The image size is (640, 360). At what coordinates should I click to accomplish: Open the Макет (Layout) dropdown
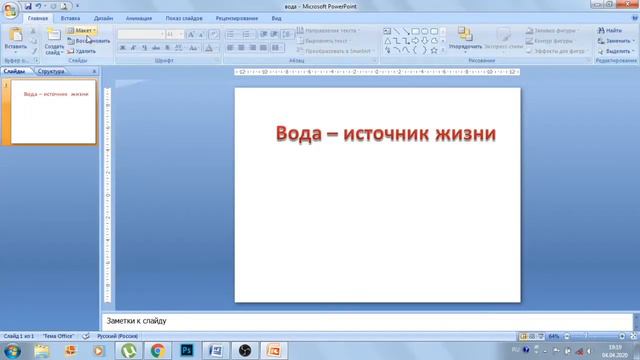coord(82,31)
